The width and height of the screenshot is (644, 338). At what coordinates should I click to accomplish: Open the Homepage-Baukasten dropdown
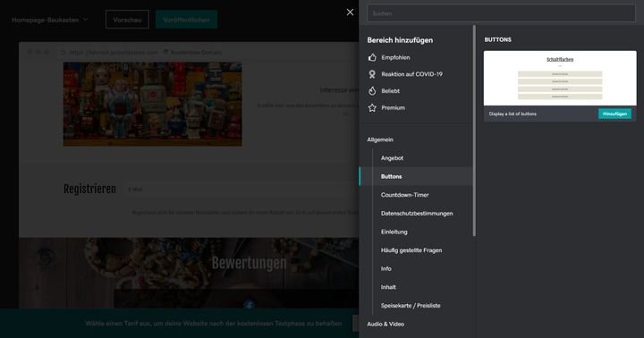(50, 20)
